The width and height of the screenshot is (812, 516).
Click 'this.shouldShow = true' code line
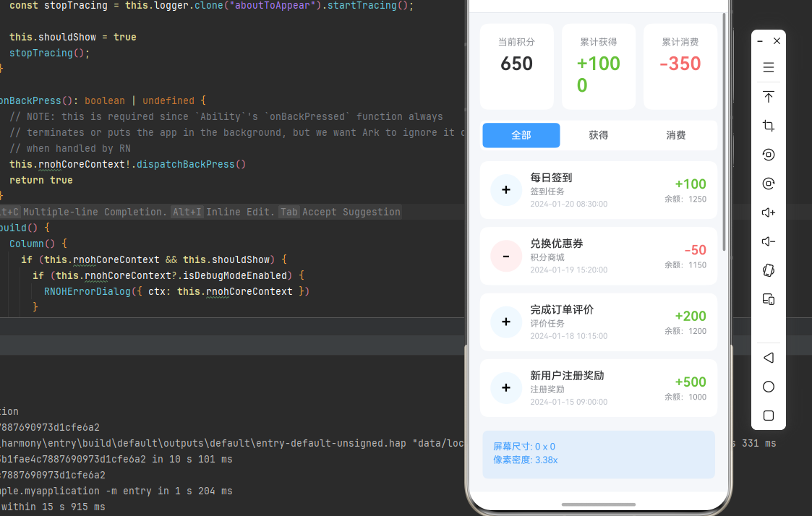(x=72, y=37)
